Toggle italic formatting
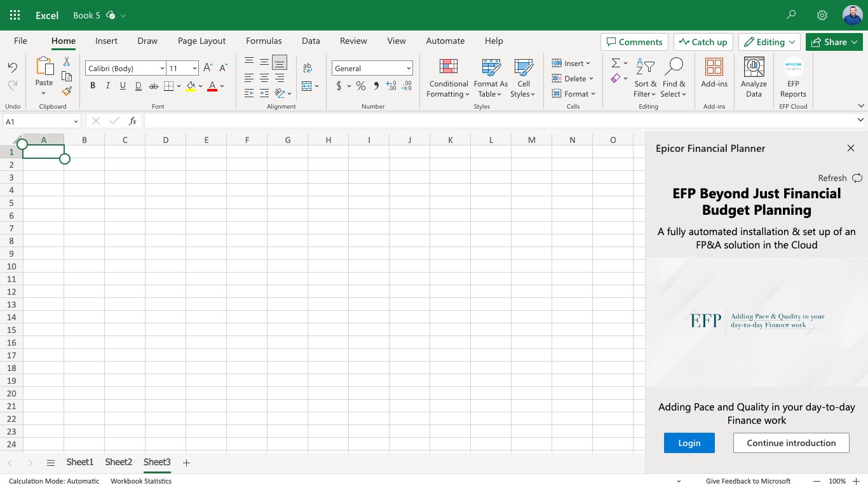868x488 pixels. point(108,86)
